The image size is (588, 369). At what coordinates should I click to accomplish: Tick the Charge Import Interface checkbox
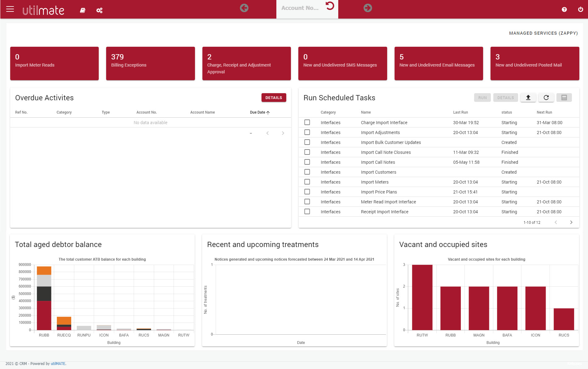[x=307, y=123]
